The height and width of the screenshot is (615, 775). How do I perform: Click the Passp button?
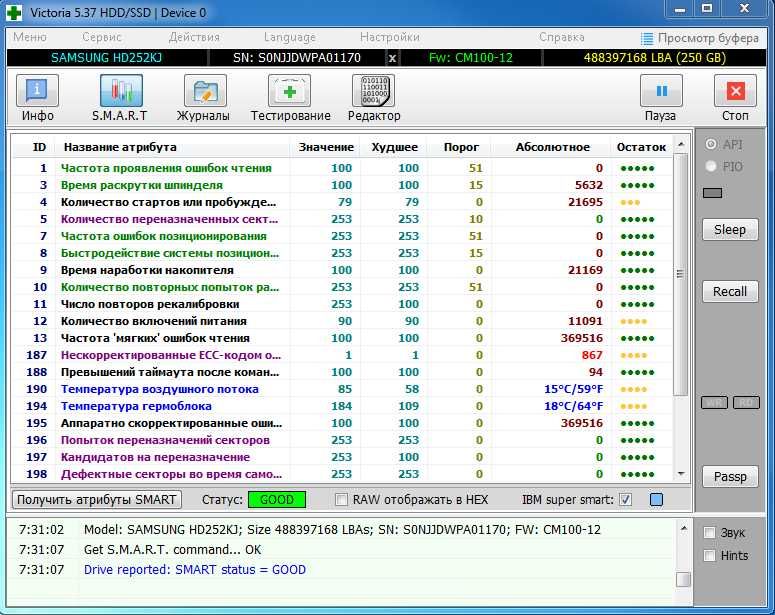coord(730,477)
